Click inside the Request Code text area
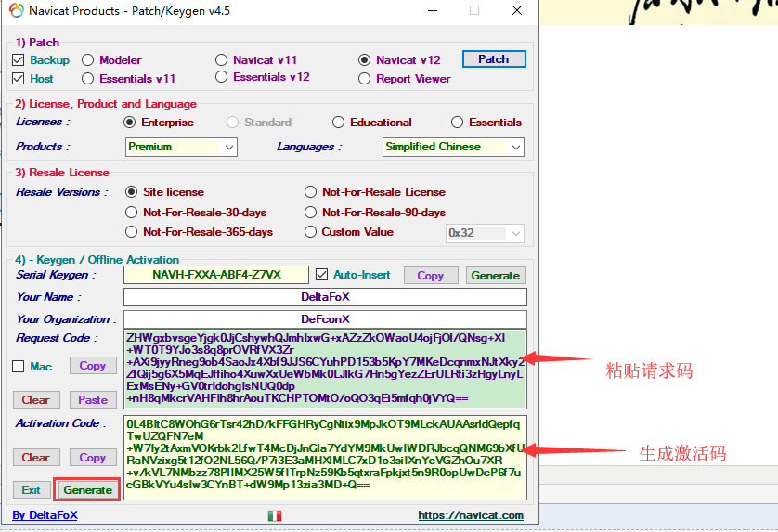778x532 pixels. coord(325,369)
